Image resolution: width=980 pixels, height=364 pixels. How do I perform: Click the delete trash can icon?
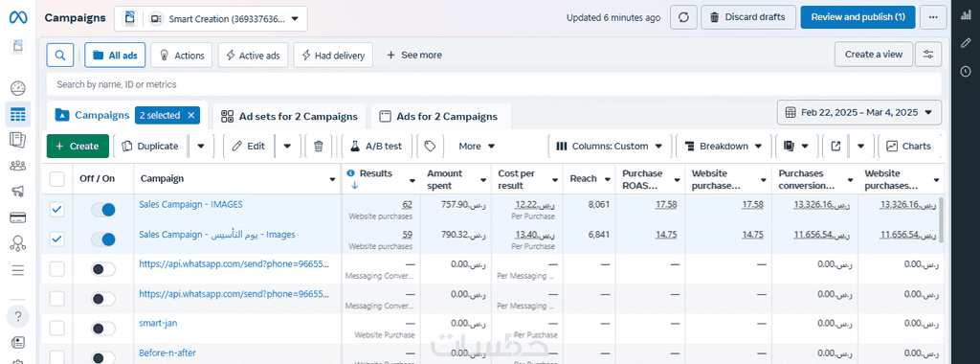coord(318,146)
